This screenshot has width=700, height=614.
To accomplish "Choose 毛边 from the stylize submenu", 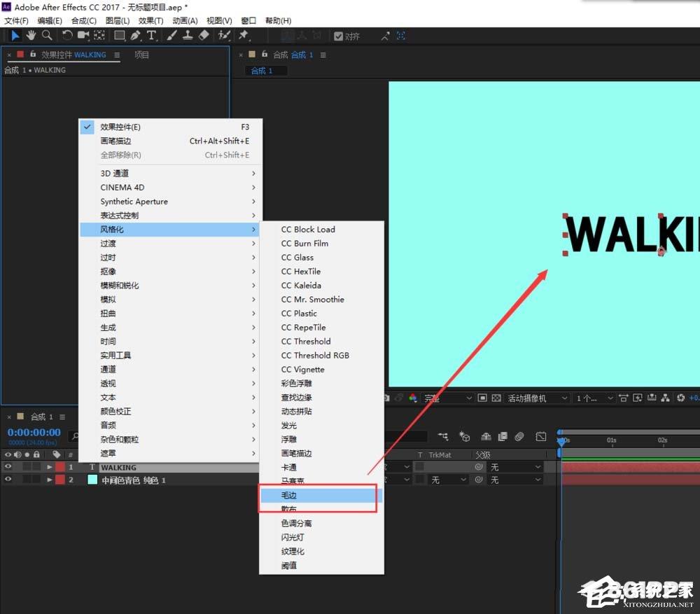I will click(x=321, y=495).
